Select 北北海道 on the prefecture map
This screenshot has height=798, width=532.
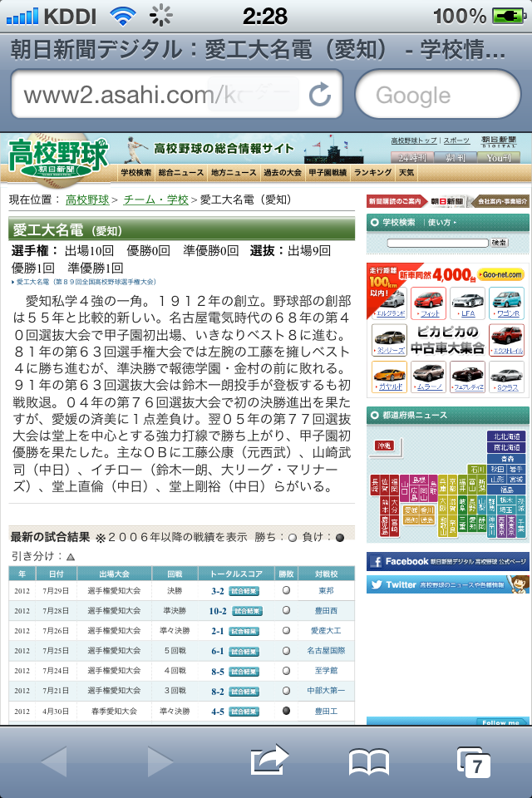506,436
